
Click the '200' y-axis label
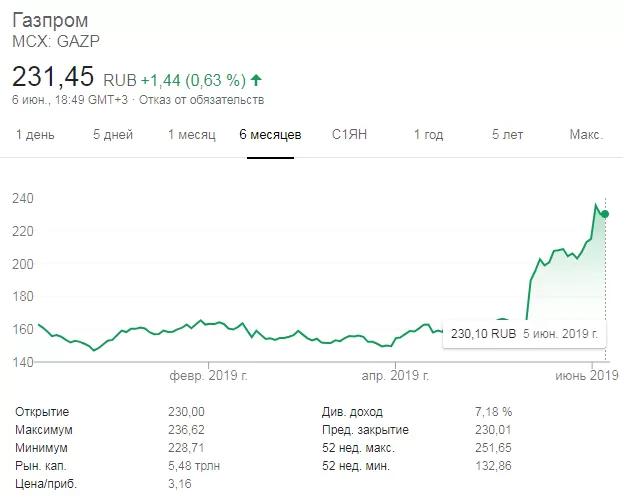click(23, 264)
